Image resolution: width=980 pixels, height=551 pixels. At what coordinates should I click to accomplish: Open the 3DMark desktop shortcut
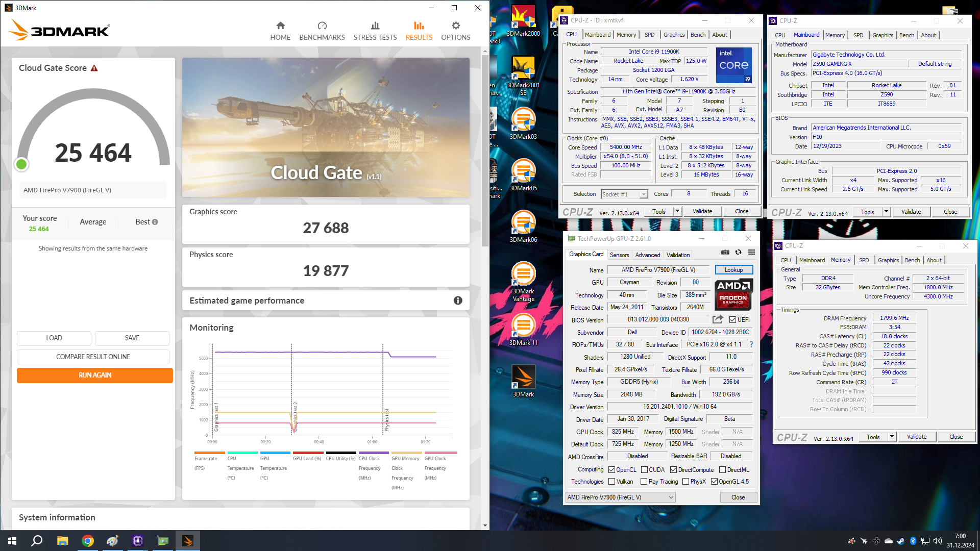point(523,381)
